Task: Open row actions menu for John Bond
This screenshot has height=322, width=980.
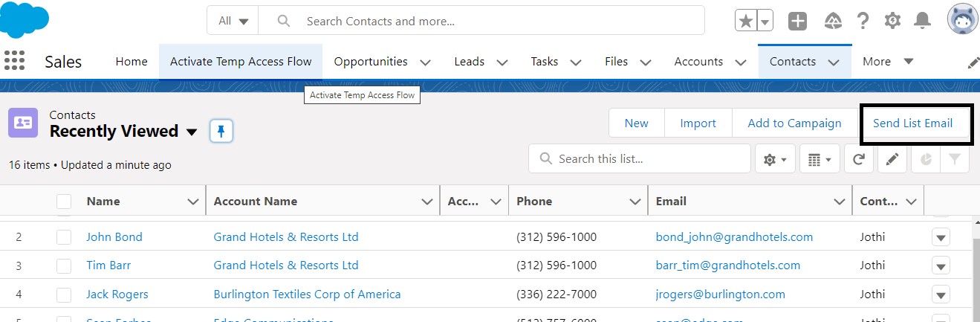Action: coord(941,238)
